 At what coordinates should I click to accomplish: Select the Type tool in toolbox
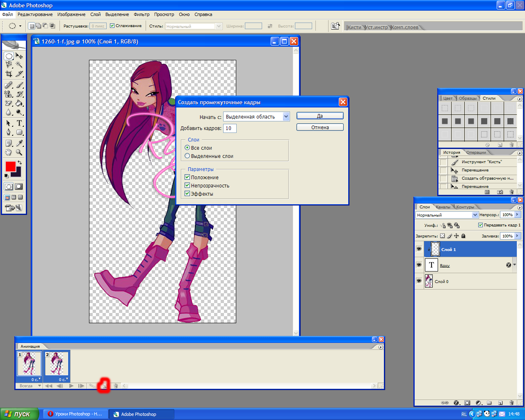coord(19,123)
